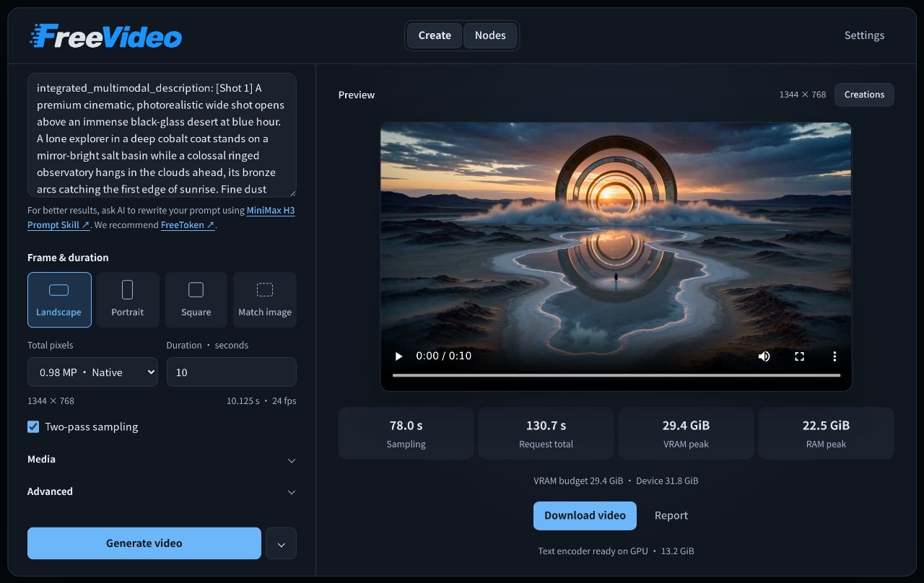Open the video player's more options menu
Image resolution: width=924 pixels, height=583 pixels.
click(x=834, y=356)
